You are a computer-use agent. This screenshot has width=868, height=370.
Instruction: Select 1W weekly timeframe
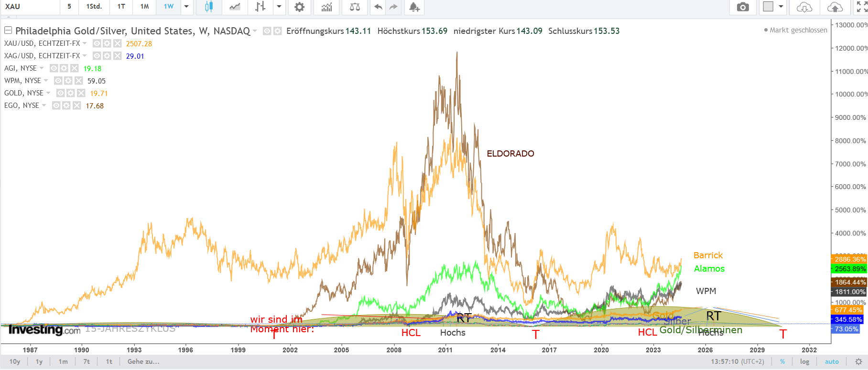[169, 7]
